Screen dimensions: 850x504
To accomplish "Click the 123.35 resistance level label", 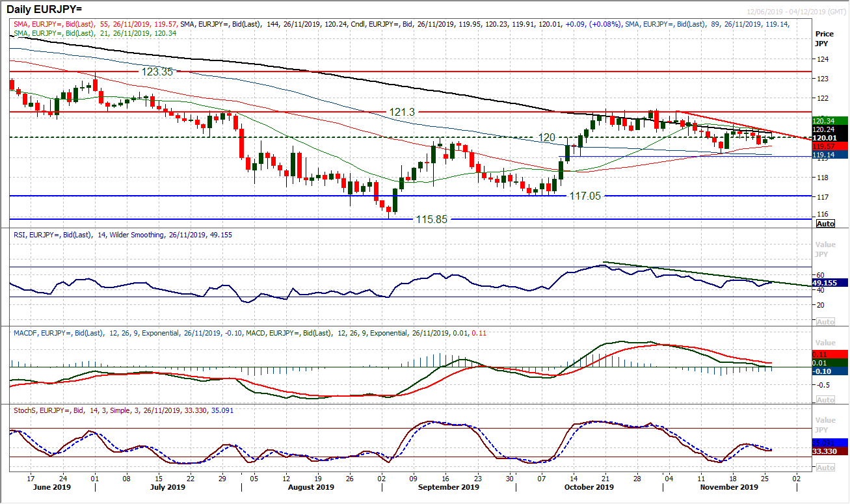I will (x=157, y=72).
